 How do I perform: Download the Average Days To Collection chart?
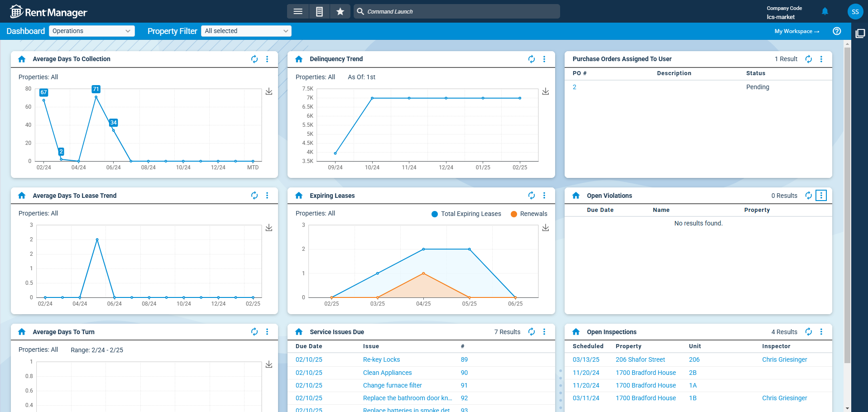click(269, 91)
